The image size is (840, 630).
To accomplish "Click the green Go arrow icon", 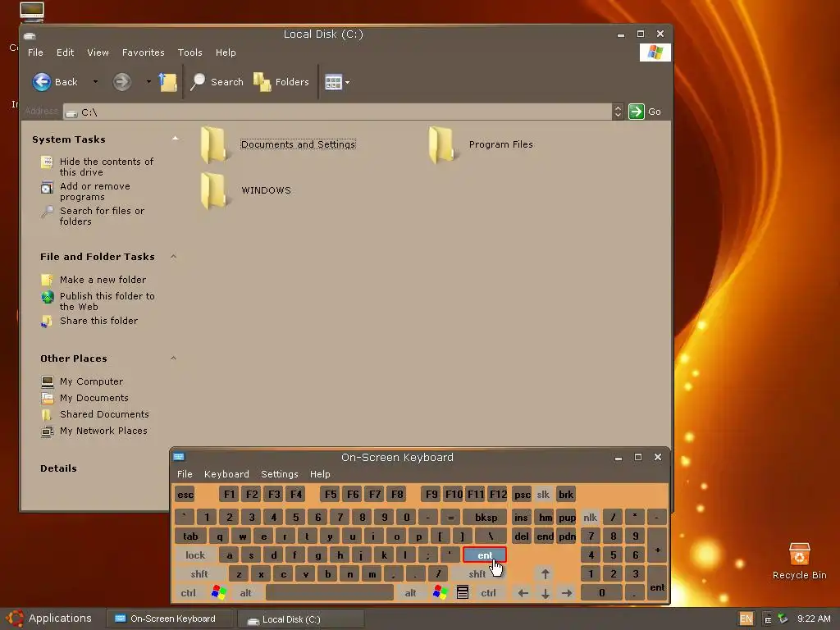I will (x=636, y=112).
